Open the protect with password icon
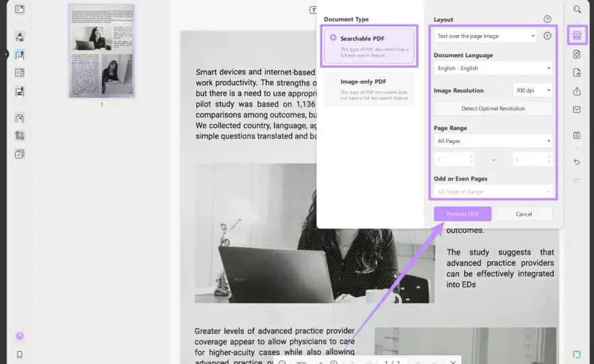594x364 pixels. point(576,73)
